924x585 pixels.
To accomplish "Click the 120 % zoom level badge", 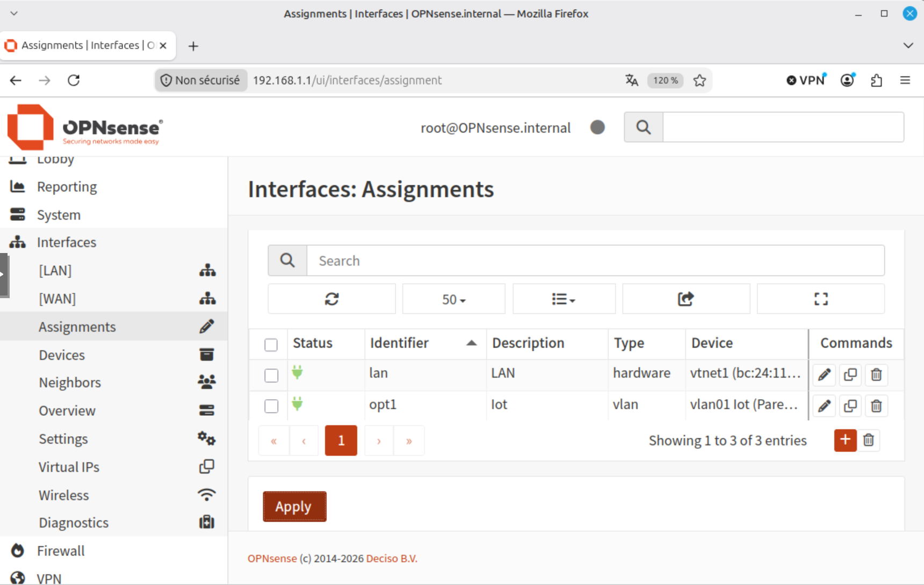I will [x=666, y=80].
